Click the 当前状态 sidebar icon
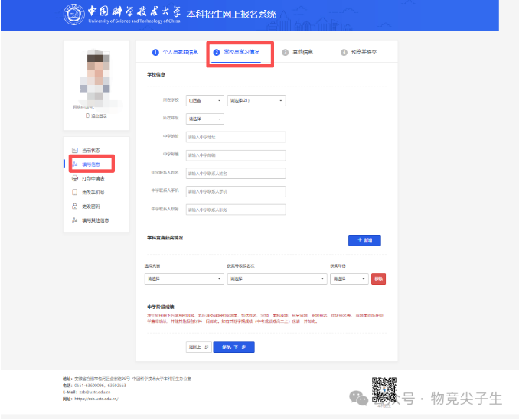 click(74, 150)
